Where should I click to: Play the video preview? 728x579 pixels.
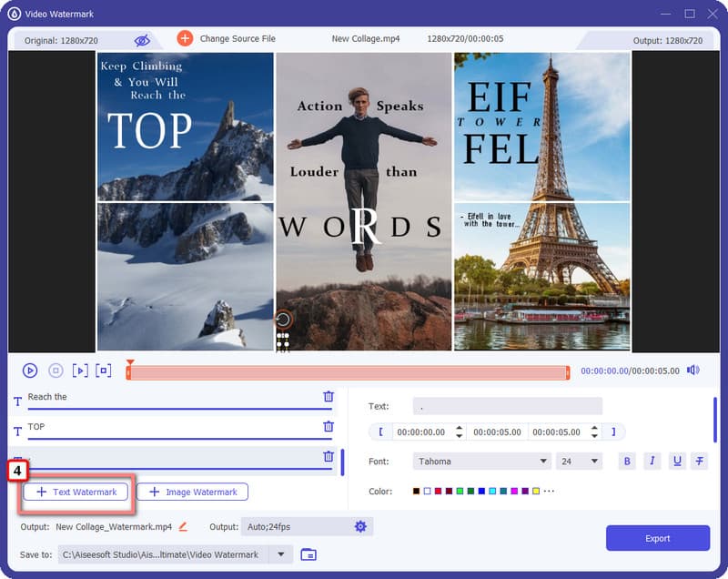coord(30,371)
